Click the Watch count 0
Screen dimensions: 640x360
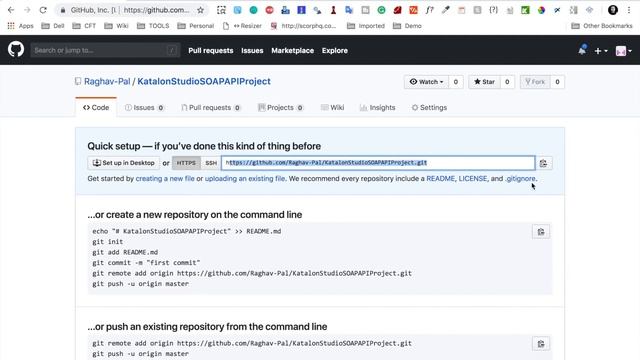[x=456, y=82]
